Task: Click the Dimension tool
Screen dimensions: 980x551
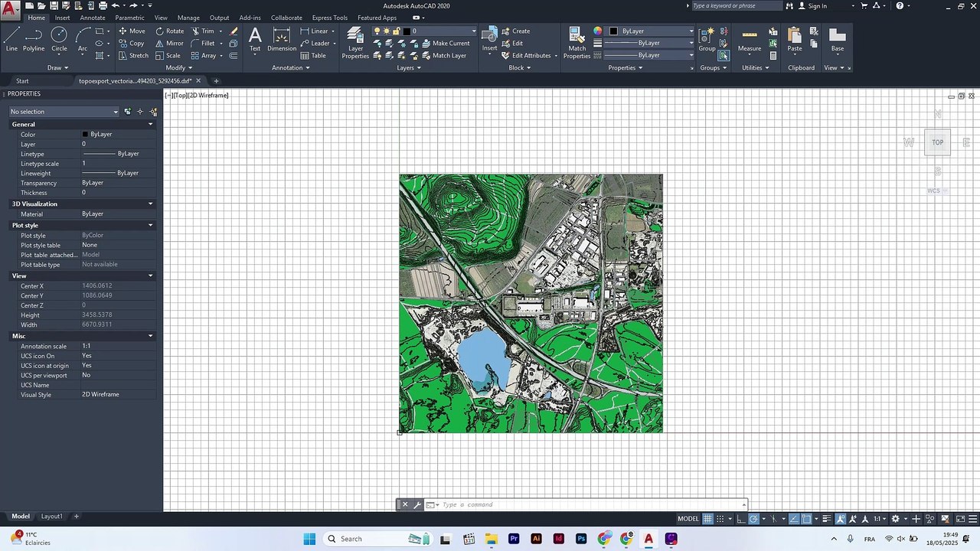Action: click(x=282, y=39)
